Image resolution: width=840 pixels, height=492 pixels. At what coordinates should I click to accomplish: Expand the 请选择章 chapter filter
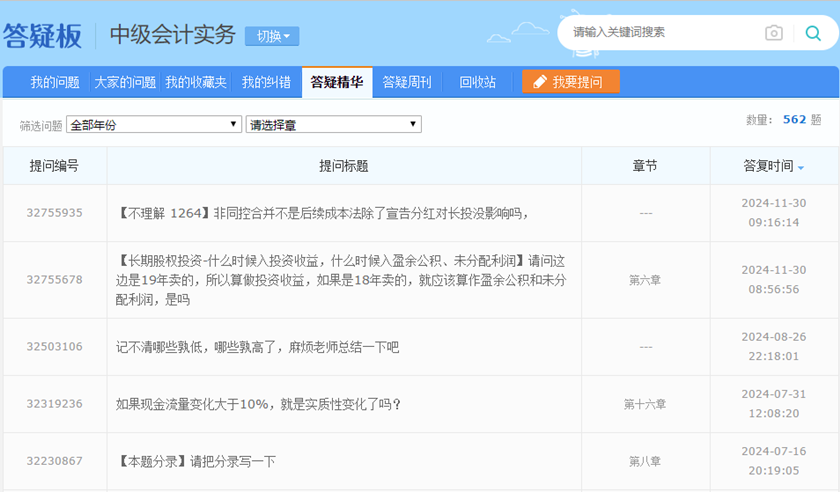pos(333,125)
